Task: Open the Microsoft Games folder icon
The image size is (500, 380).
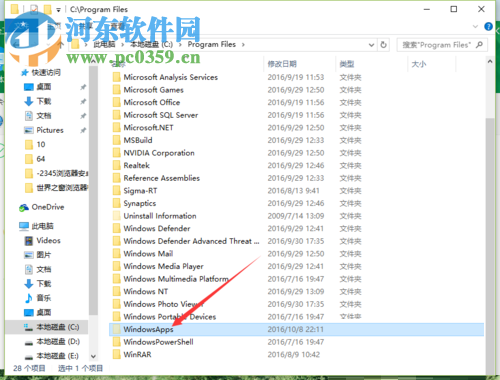Action: coord(116,90)
